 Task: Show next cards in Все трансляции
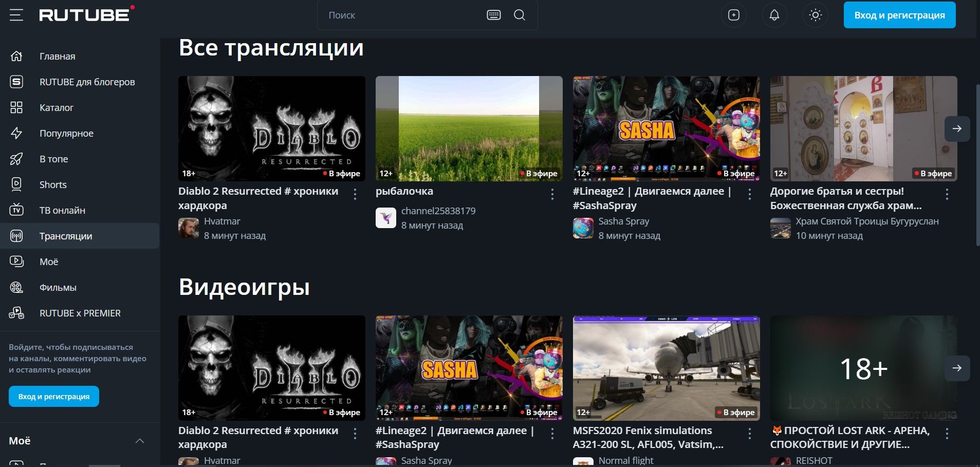957,128
